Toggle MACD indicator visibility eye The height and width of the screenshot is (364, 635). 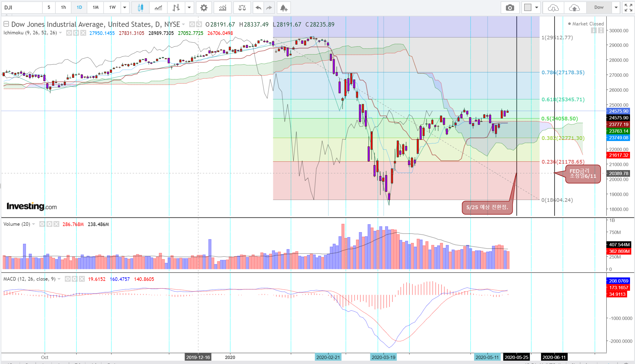(68, 279)
